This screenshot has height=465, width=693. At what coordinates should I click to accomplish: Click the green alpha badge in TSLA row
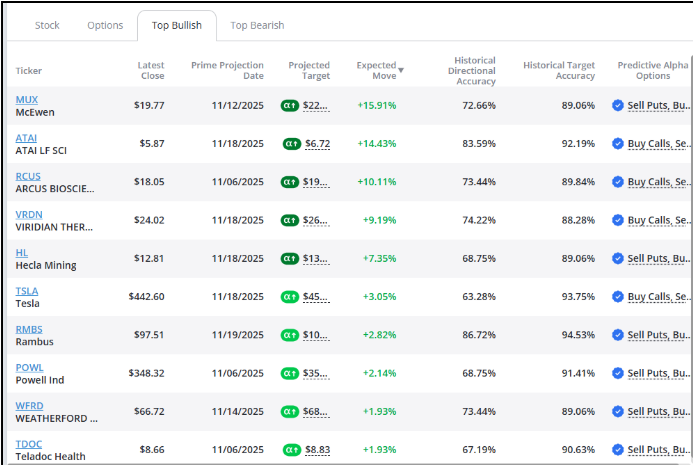pyautogui.click(x=290, y=297)
